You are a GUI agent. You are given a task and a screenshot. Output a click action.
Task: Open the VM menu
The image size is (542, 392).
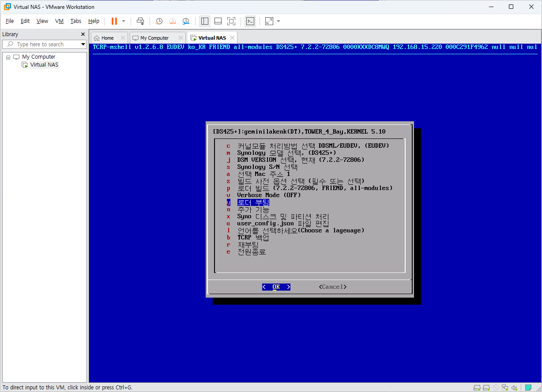[x=59, y=21]
